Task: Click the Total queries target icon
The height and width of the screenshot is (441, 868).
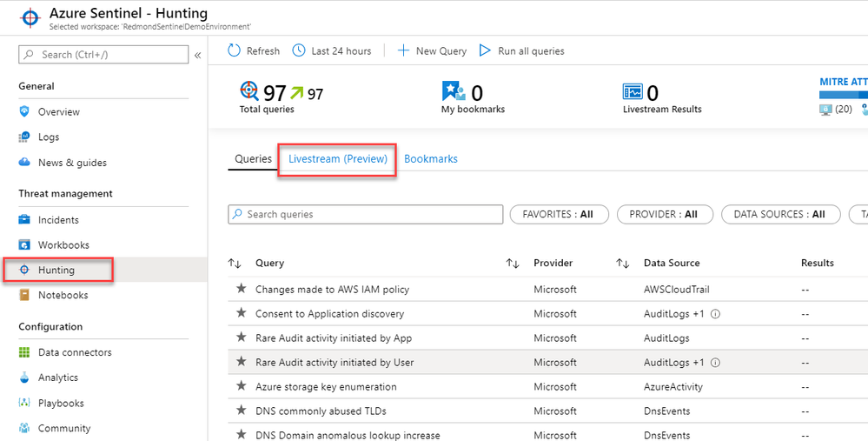Action: [x=249, y=90]
